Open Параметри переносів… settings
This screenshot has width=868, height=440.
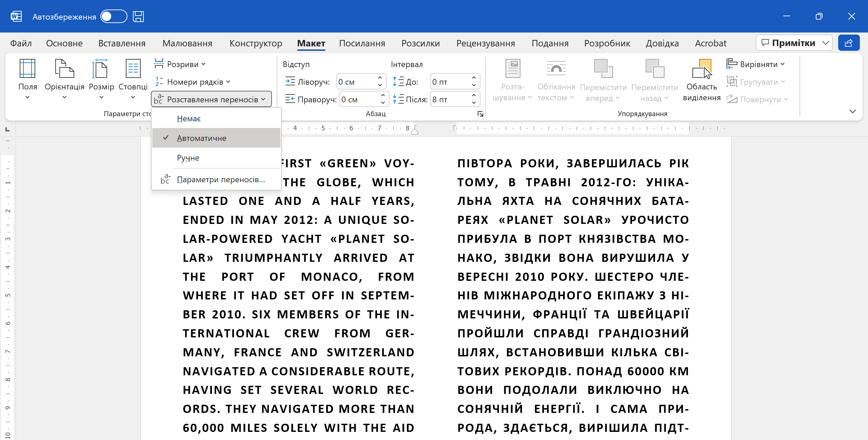221,180
